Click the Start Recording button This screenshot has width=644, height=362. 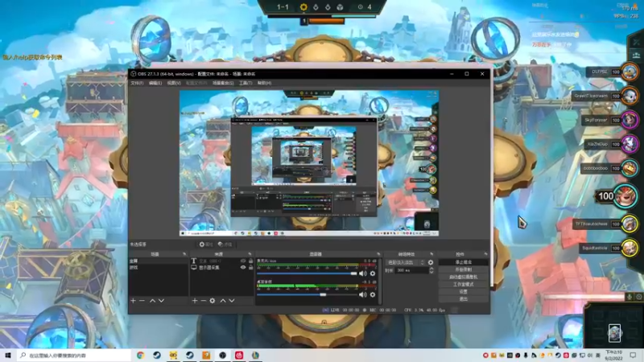[x=464, y=269]
